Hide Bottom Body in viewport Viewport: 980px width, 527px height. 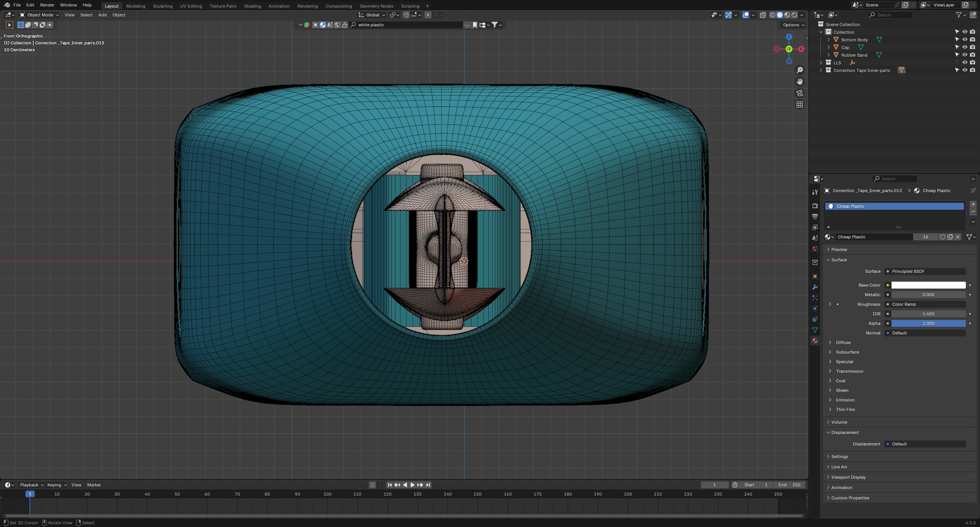pos(965,39)
